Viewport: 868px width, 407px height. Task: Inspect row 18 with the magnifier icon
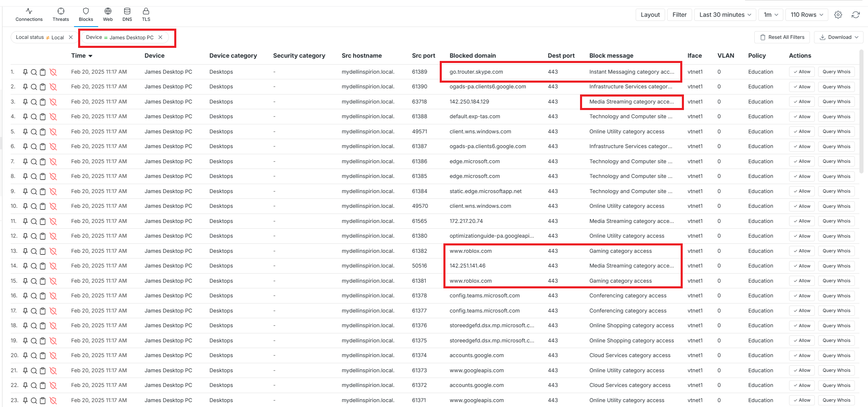point(34,326)
